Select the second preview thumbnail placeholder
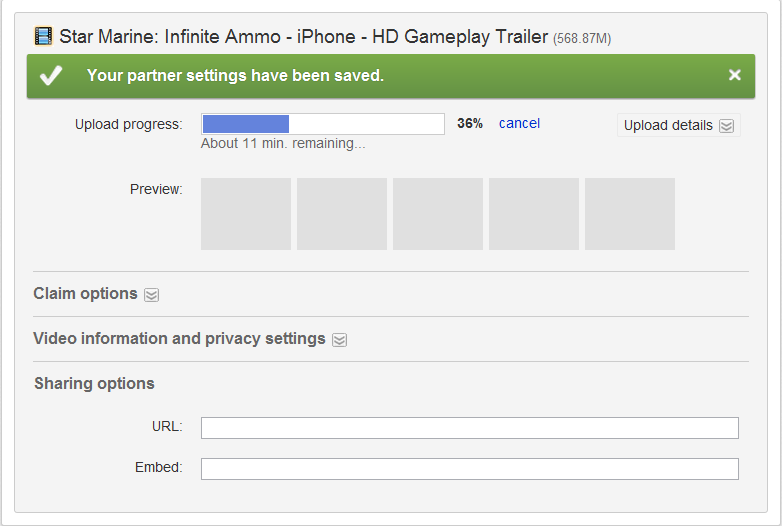The width and height of the screenshot is (782, 526). coord(342,214)
